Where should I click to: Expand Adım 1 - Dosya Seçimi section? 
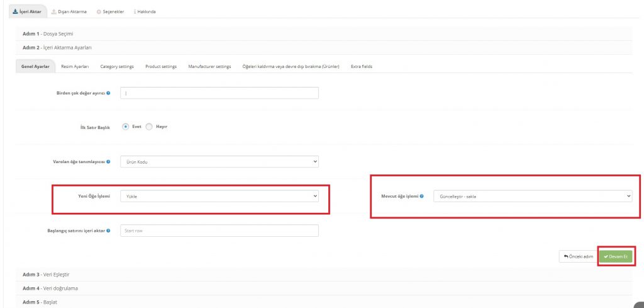[324, 34]
